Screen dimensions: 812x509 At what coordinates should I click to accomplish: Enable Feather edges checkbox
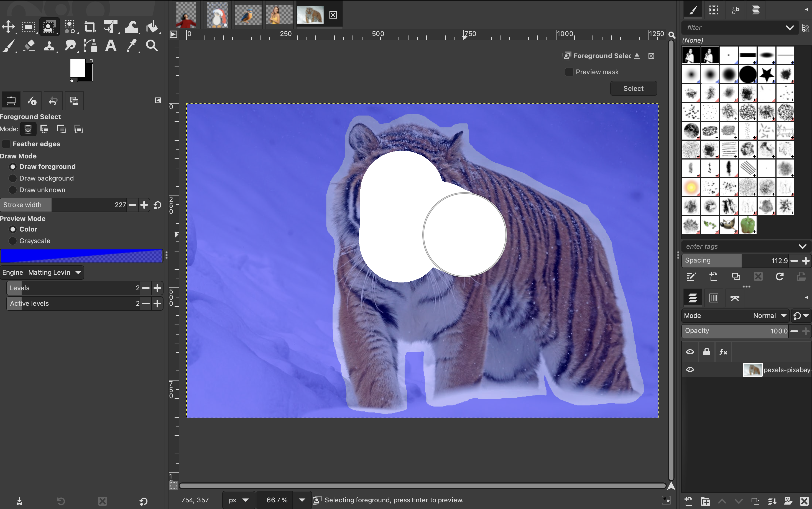(6, 144)
